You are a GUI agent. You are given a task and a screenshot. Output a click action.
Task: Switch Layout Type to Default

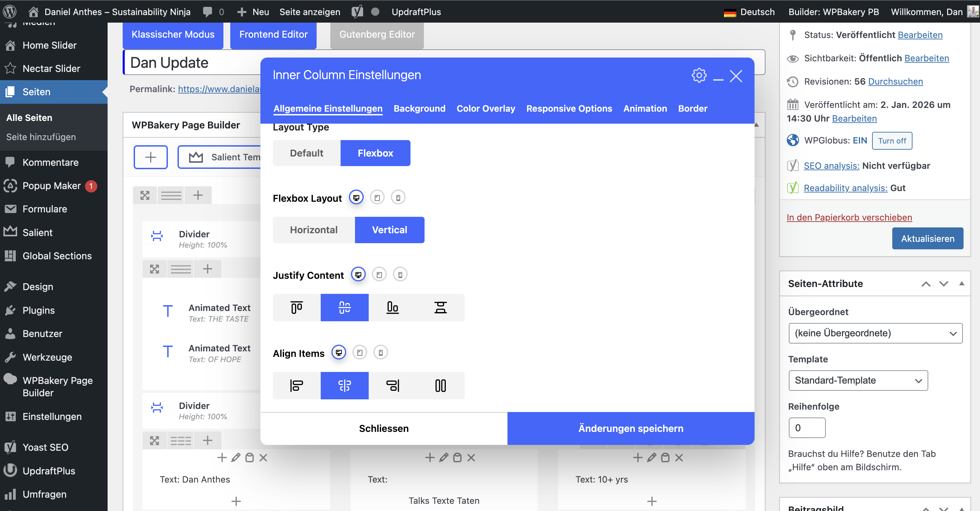pyautogui.click(x=306, y=153)
